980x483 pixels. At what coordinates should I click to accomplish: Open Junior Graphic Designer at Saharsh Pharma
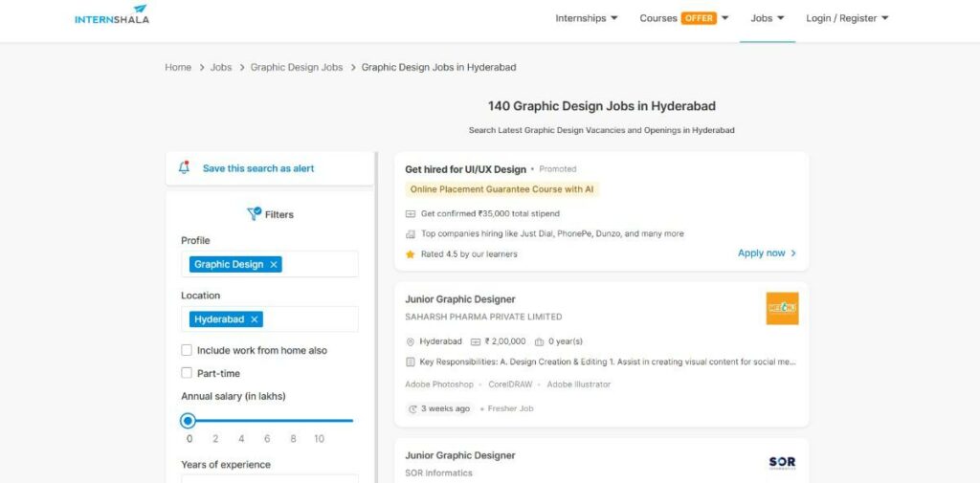click(x=460, y=299)
